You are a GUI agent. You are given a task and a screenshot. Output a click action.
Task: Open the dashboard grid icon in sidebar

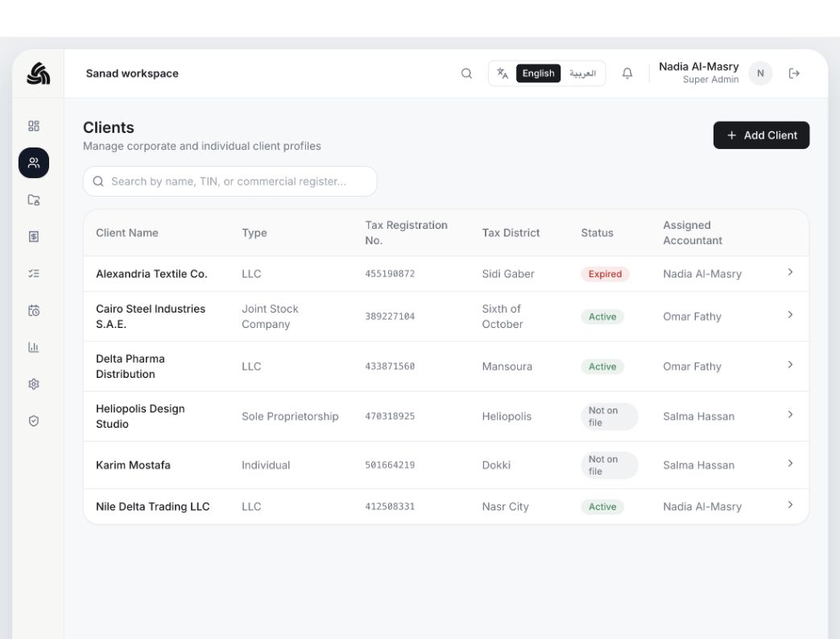coord(34,126)
